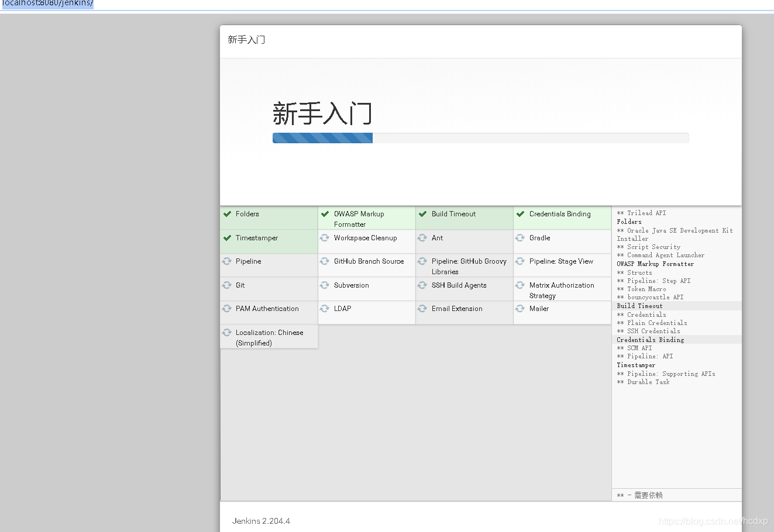Click the green checkmark beside Folders
Image resolution: width=774 pixels, height=532 pixels.
(227, 214)
